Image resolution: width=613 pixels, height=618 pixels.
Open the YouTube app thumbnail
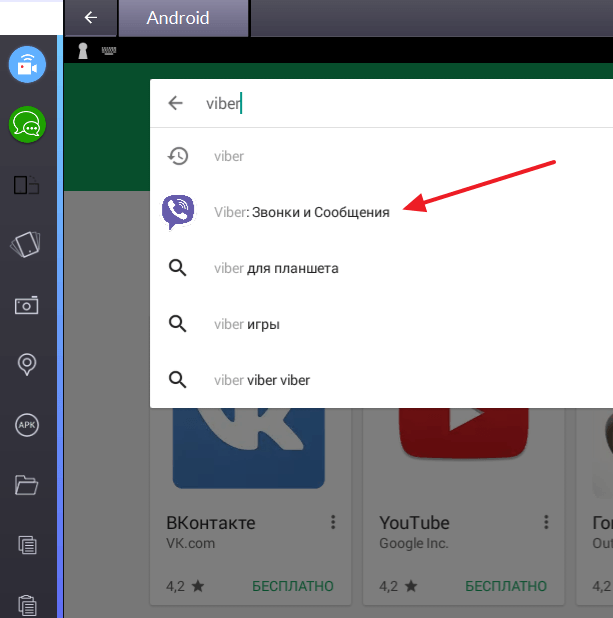pyautogui.click(x=463, y=434)
